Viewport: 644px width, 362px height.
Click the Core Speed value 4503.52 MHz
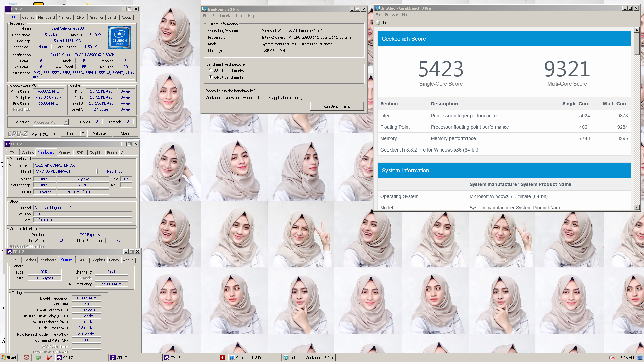48,91
